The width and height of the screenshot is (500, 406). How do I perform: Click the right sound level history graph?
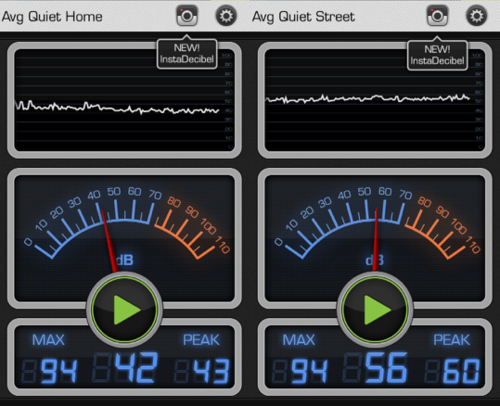(x=375, y=100)
